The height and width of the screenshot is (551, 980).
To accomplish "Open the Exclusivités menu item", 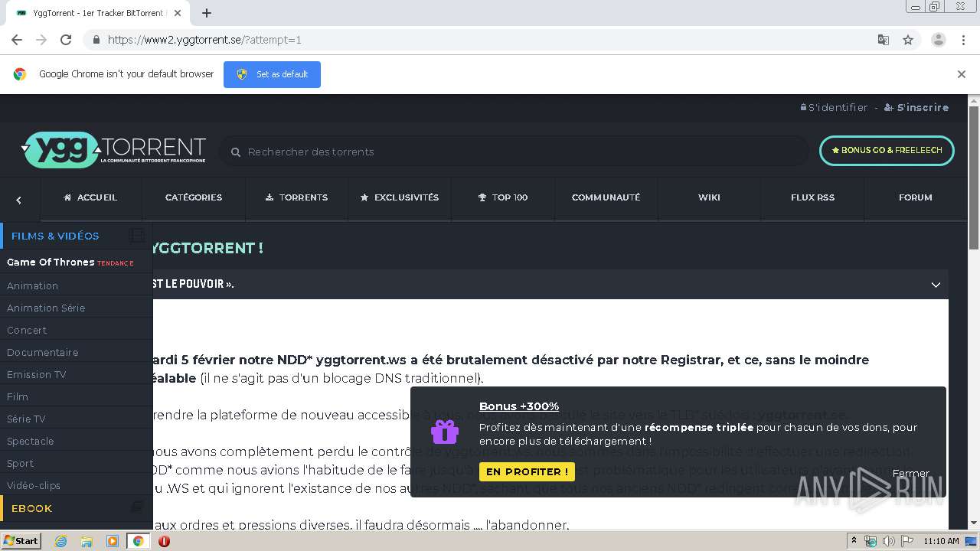I will click(399, 197).
